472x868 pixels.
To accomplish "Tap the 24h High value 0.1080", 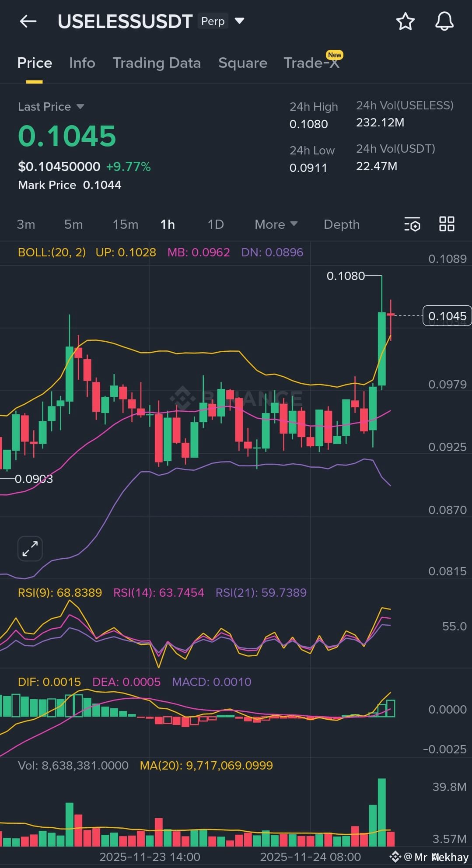I will coord(309,124).
